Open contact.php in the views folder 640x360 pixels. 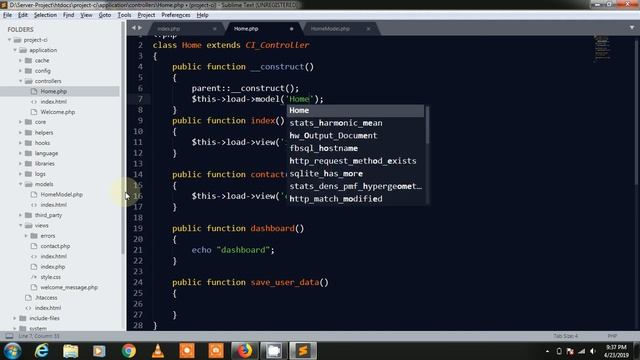[55, 246]
